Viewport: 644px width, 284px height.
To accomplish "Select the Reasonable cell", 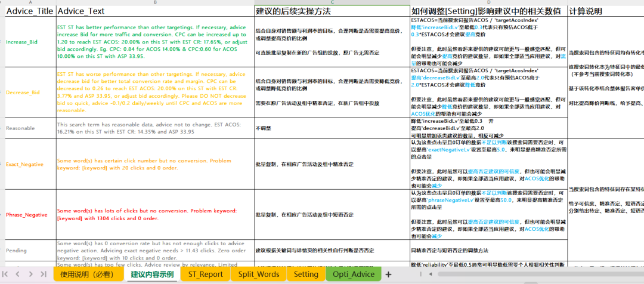I will [31, 128].
